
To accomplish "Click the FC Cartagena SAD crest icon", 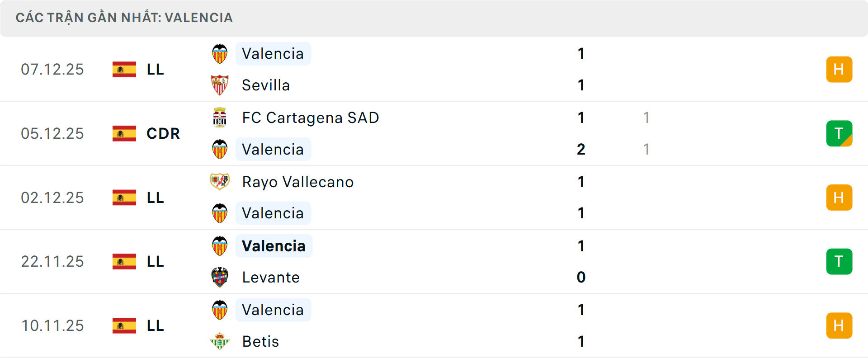I will point(220,118).
